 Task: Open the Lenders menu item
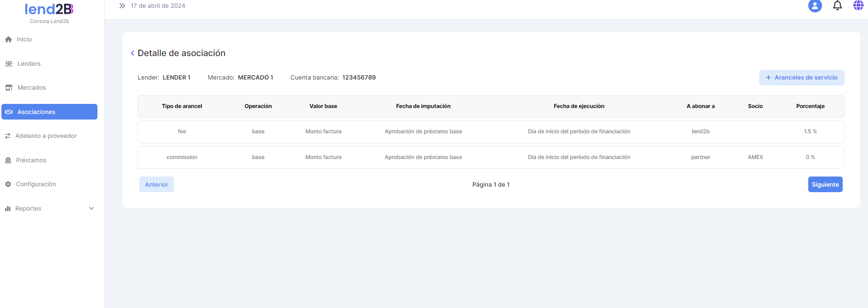tap(29, 64)
